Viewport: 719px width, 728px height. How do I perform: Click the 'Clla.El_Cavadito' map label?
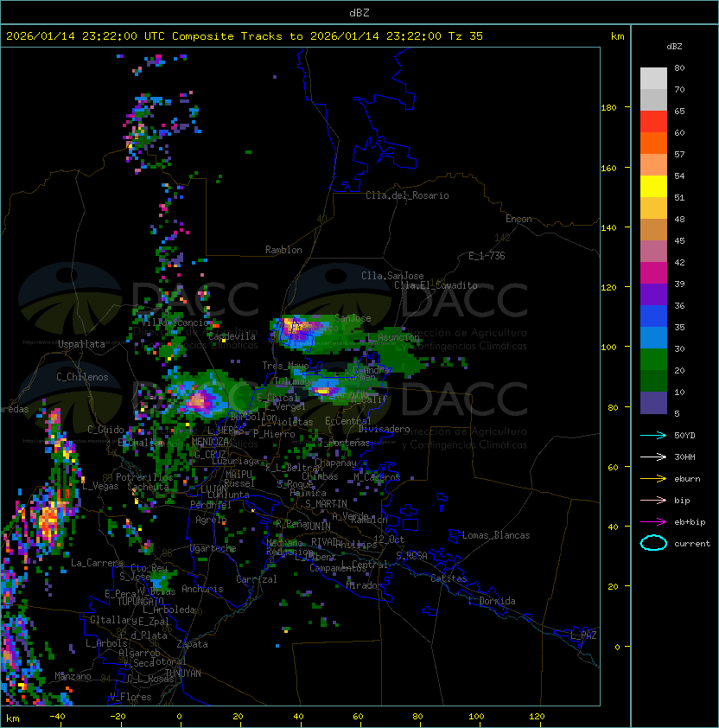[x=436, y=285]
